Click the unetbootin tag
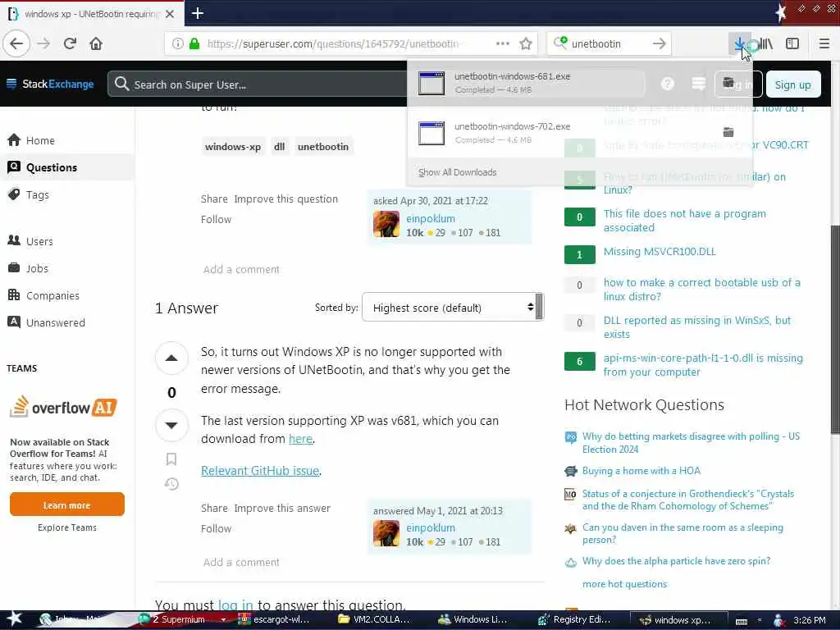The width and height of the screenshot is (840, 630). click(x=323, y=147)
